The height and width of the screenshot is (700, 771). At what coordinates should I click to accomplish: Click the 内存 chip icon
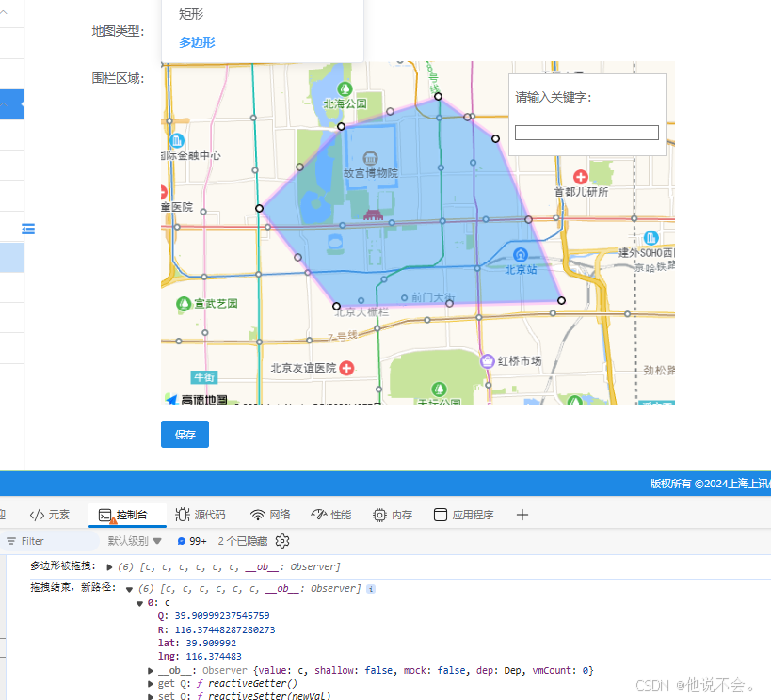pyautogui.click(x=379, y=515)
